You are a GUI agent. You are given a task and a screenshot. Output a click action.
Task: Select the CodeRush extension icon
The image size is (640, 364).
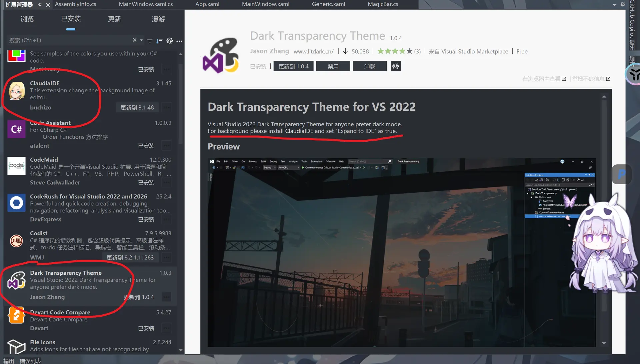tap(16, 203)
